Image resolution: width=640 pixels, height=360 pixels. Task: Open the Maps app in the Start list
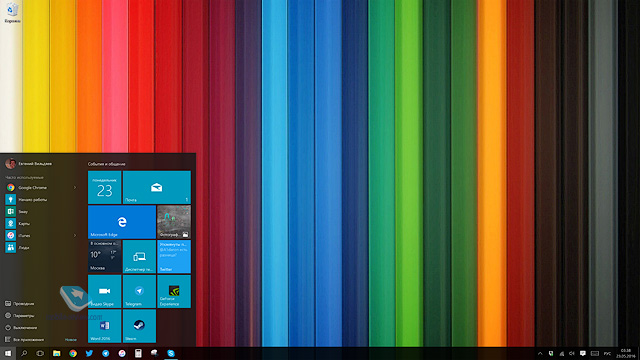pyautogui.click(x=41, y=223)
